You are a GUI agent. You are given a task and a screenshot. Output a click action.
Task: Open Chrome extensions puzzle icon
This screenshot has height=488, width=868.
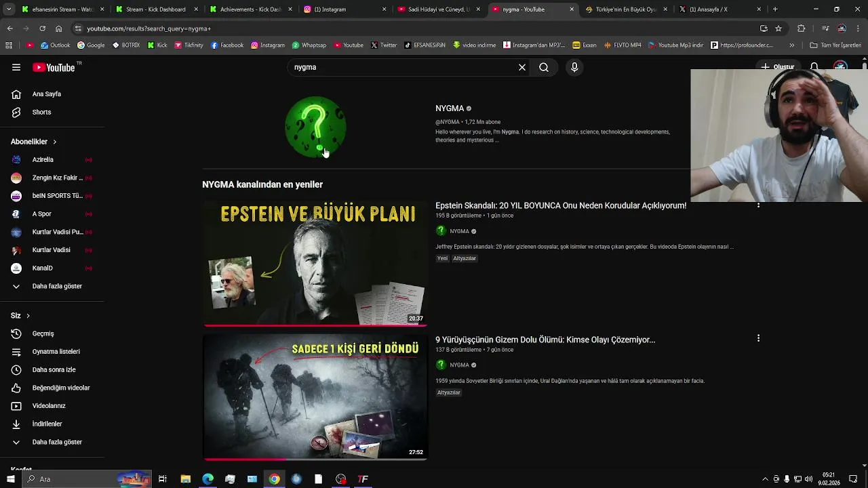pyautogui.click(x=802, y=28)
